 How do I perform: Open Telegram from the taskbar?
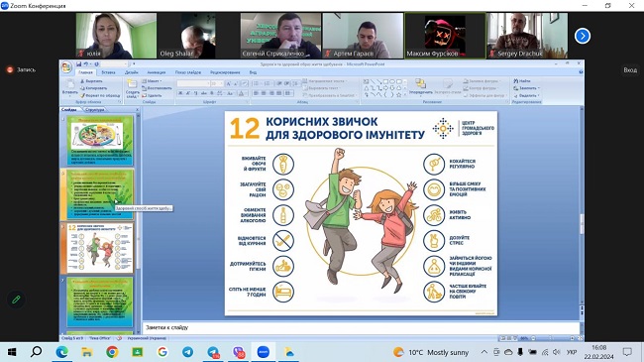(187, 352)
